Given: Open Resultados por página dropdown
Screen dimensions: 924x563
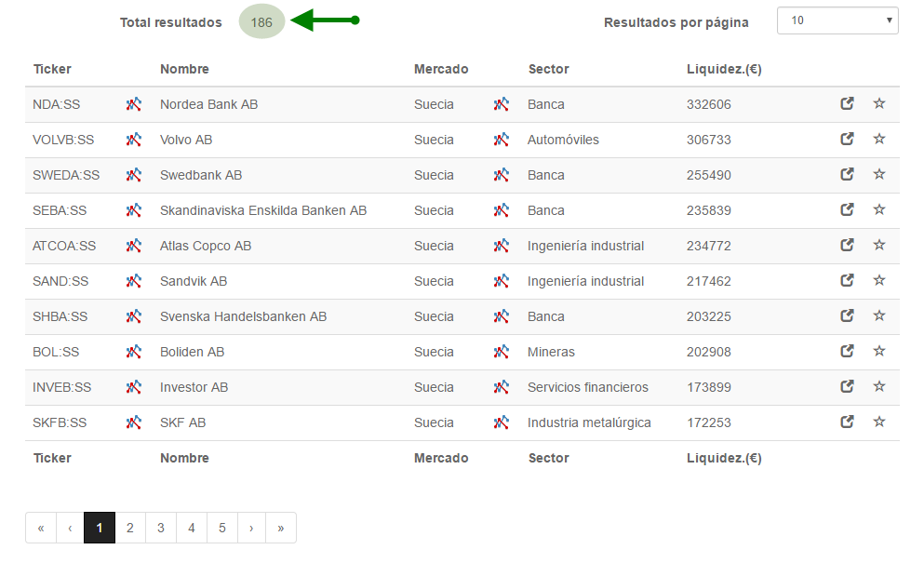Looking at the screenshot, I should [837, 20].
